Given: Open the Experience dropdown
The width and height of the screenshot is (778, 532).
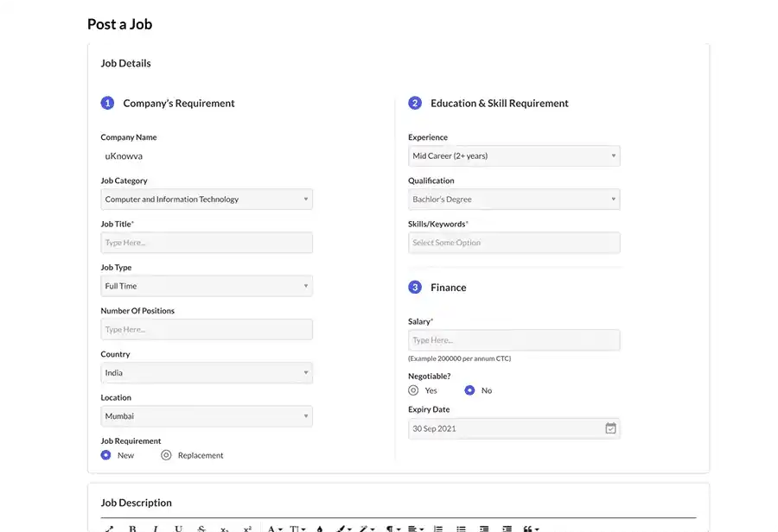Looking at the screenshot, I should click(x=513, y=156).
